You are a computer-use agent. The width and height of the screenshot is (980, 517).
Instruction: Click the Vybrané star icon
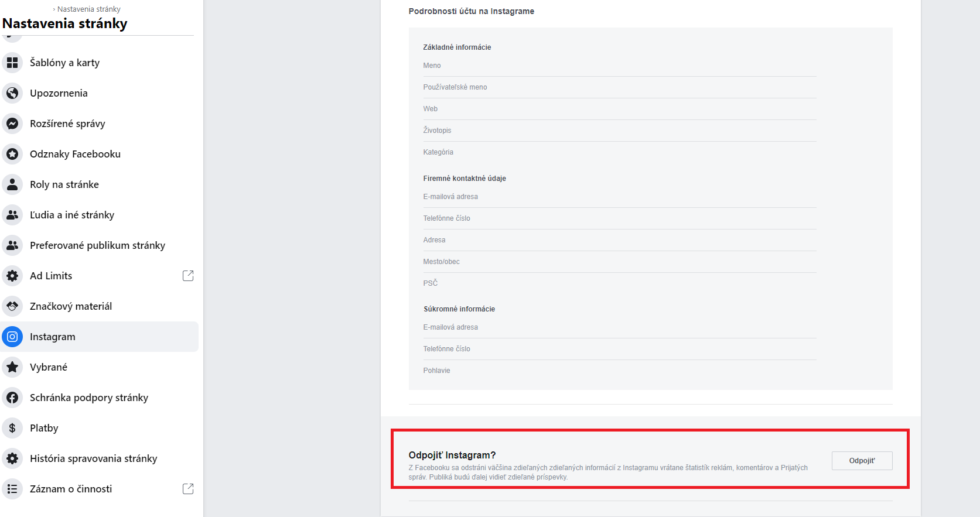(x=12, y=367)
